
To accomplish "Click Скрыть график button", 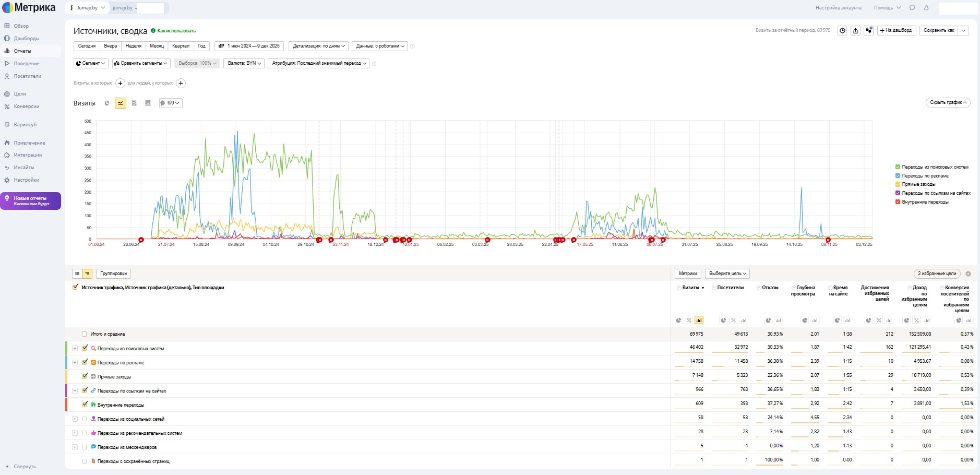I will coord(948,103).
